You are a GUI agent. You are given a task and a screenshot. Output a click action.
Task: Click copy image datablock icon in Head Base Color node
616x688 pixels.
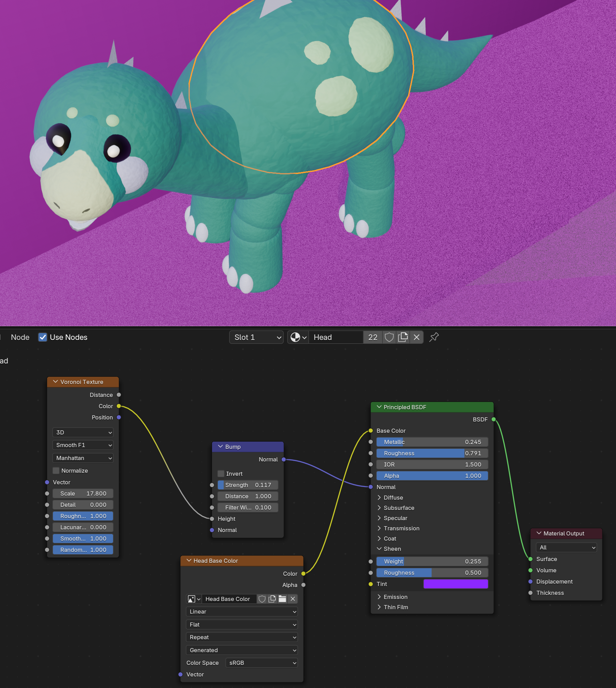point(272,599)
